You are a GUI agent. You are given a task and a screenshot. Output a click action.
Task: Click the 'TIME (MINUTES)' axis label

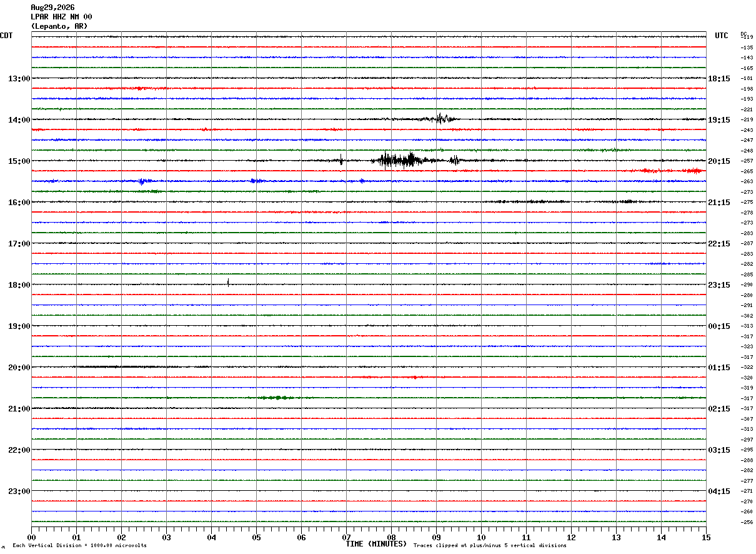[x=376, y=544]
